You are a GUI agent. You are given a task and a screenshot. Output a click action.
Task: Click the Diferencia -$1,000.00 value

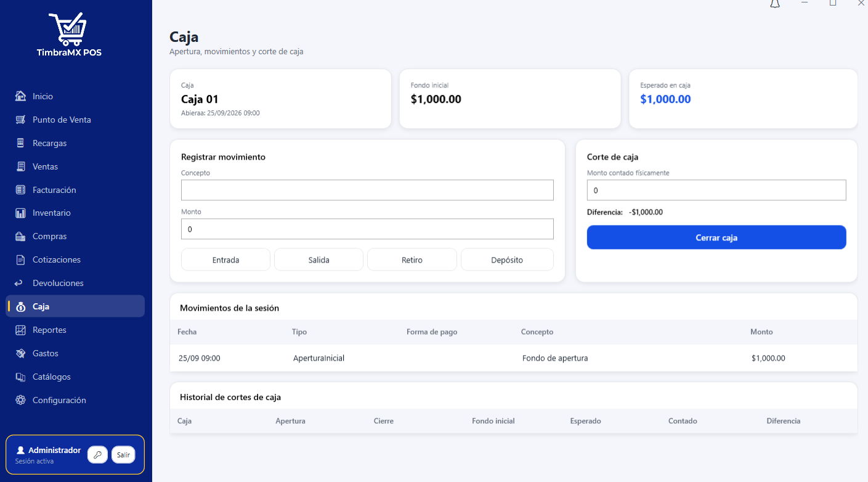point(646,212)
